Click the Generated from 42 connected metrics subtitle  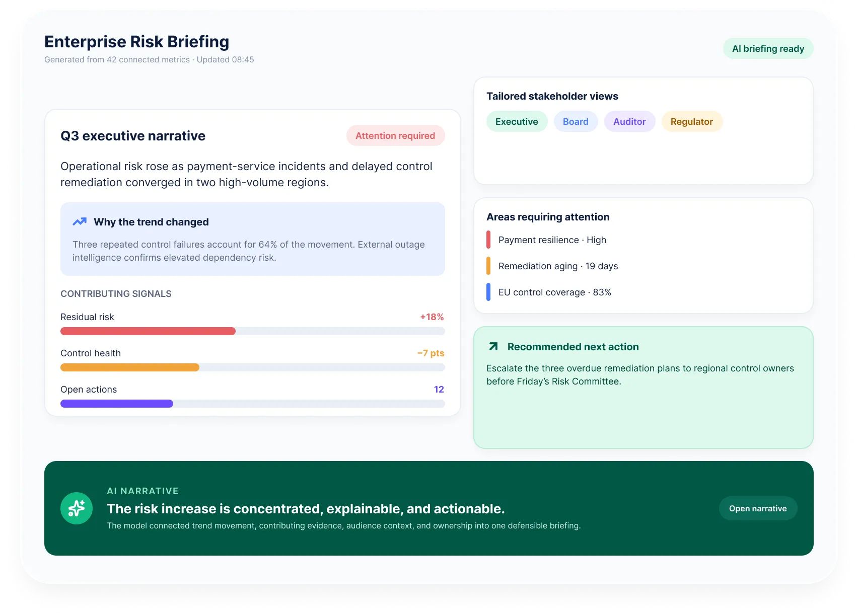click(x=149, y=59)
